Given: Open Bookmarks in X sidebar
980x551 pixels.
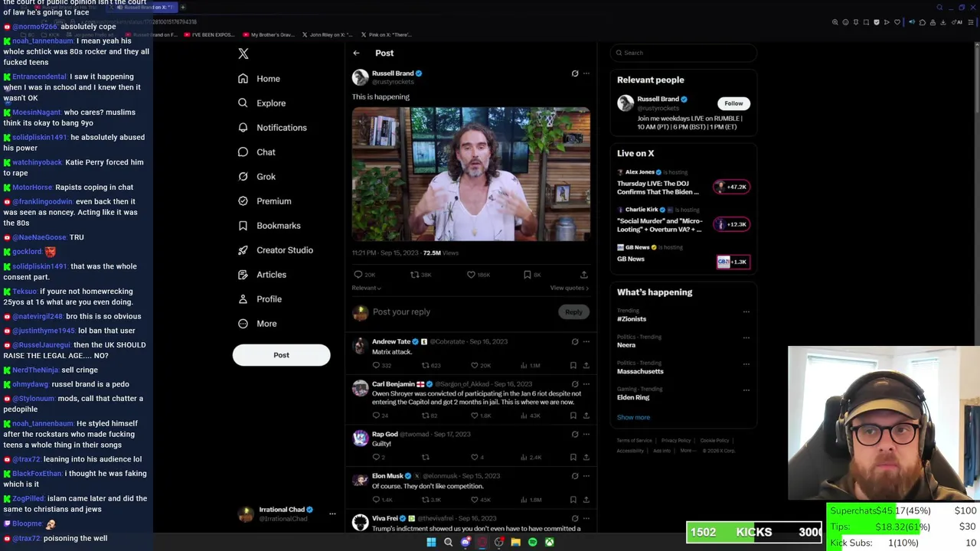Looking at the screenshot, I should coord(269,226).
